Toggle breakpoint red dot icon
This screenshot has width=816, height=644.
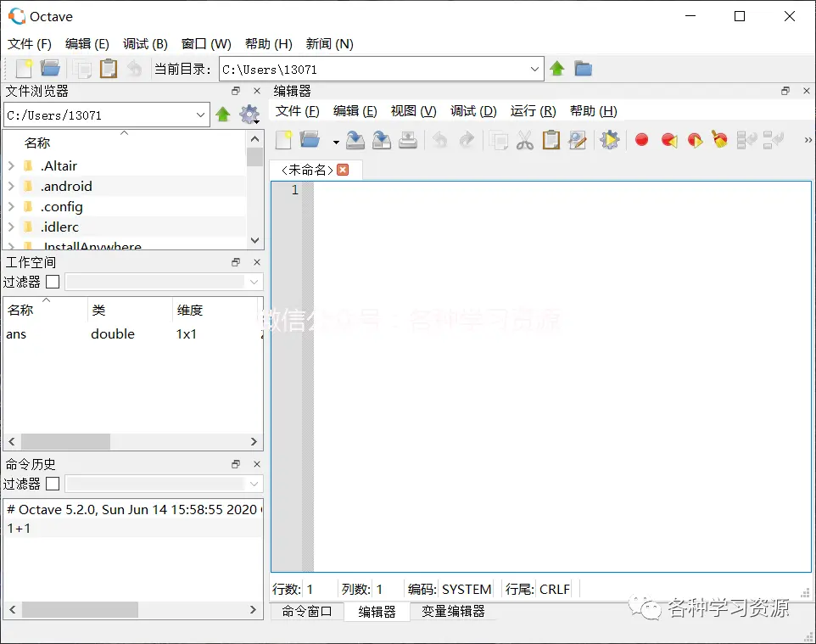[x=641, y=140]
